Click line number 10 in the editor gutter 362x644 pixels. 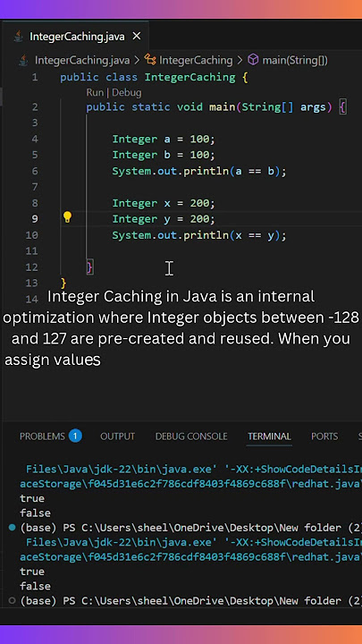(x=32, y=235)
